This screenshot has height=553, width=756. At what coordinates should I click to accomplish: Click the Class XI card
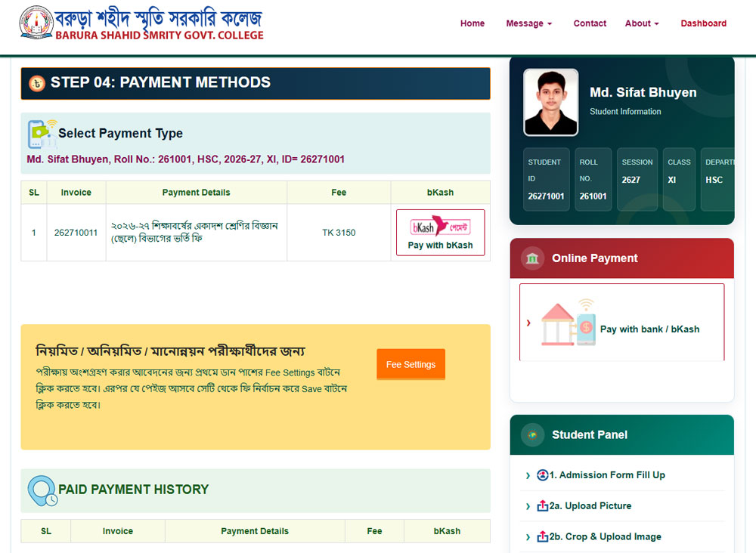(x=679, y=179)
